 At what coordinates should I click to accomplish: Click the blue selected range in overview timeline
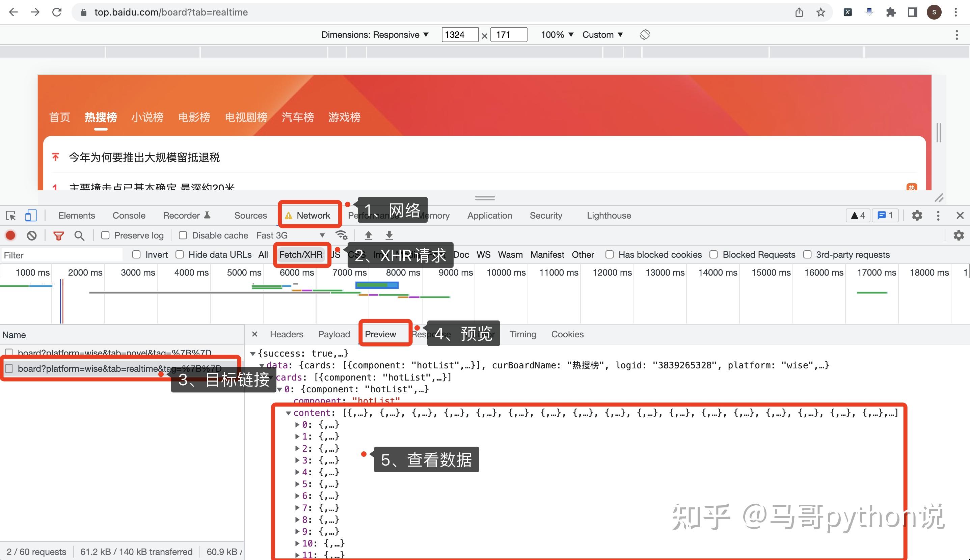[x=377, y=285]
